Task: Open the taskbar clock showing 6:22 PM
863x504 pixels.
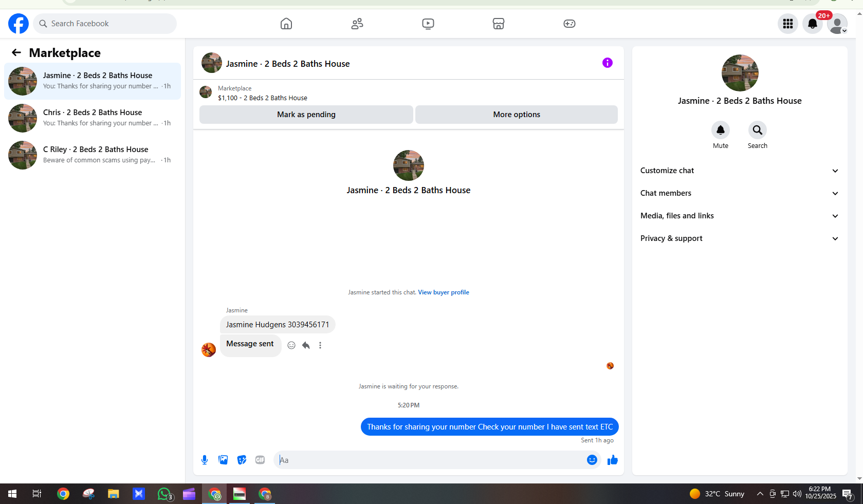Action: (820, 493)
